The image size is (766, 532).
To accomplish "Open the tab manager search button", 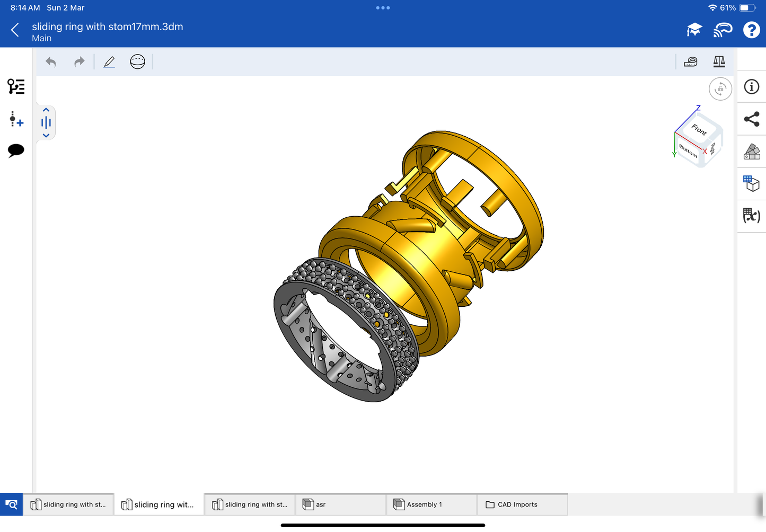I will [11, 504].
